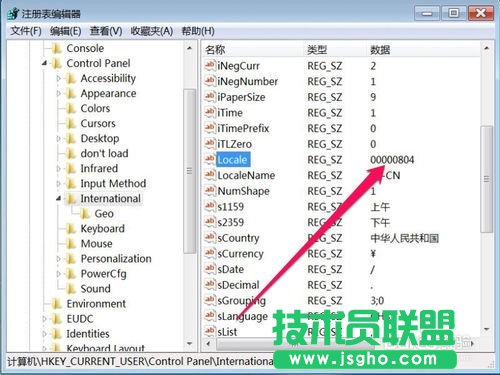Select the Cursors key

[x=98, y=123]
